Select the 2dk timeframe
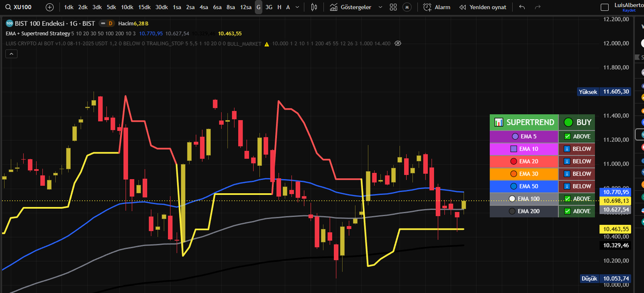The height and width of the screenshot is (293, 644). [x=83, y=8]
